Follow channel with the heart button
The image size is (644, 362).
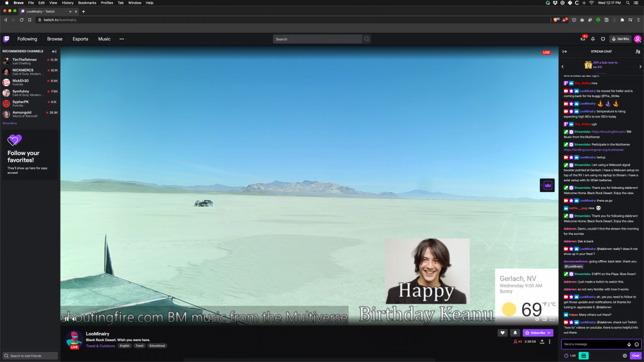(x=503, y=333)
